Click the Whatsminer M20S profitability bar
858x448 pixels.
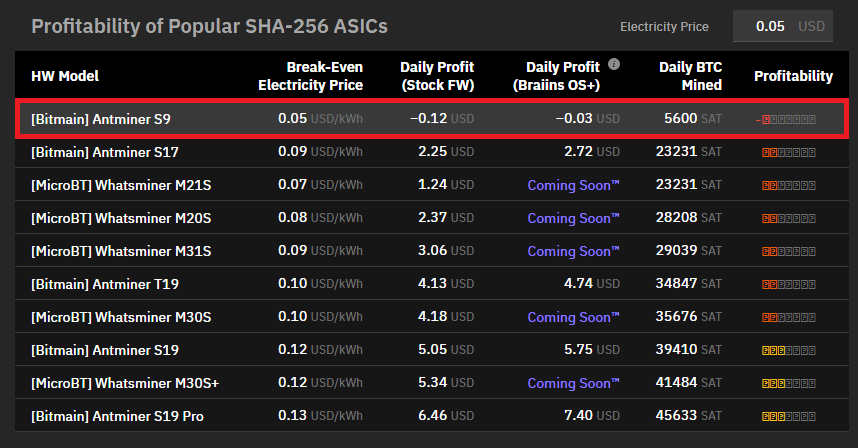pos(789,218)
